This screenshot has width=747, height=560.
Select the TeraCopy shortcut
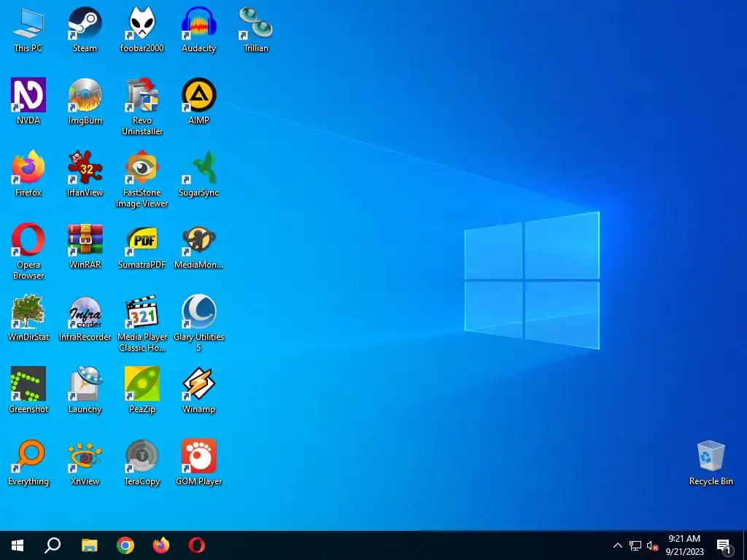click(x=142, y=462)
